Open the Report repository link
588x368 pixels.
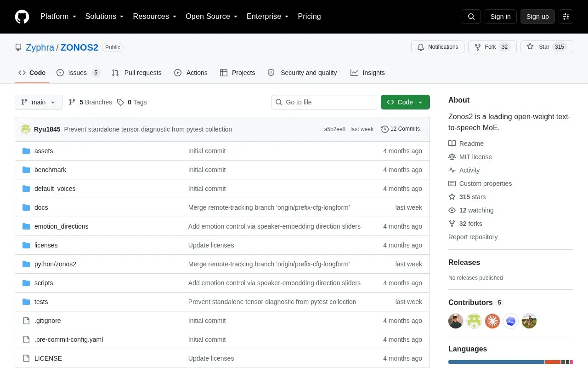pos(473,237)
